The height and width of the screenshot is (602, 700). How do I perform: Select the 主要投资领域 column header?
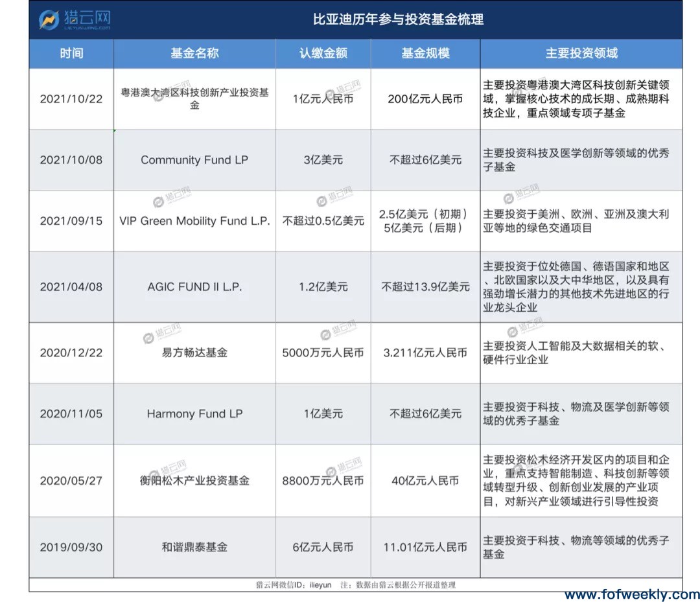click(581, 54)
